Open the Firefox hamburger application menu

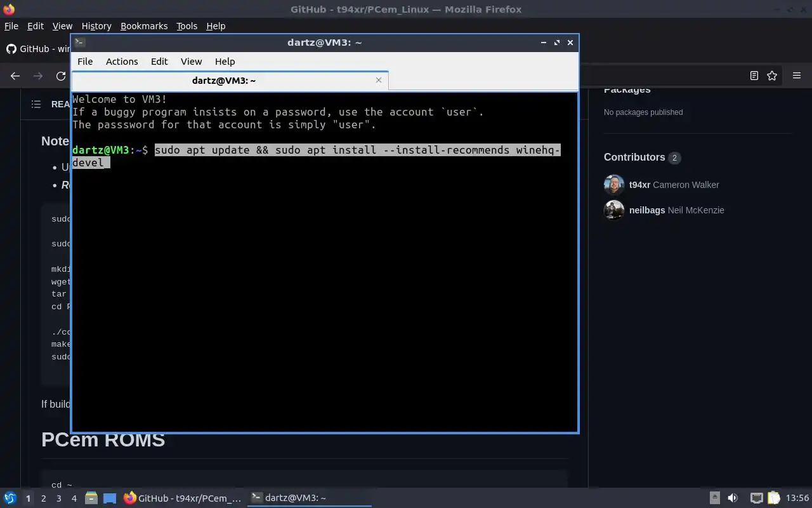797,76
